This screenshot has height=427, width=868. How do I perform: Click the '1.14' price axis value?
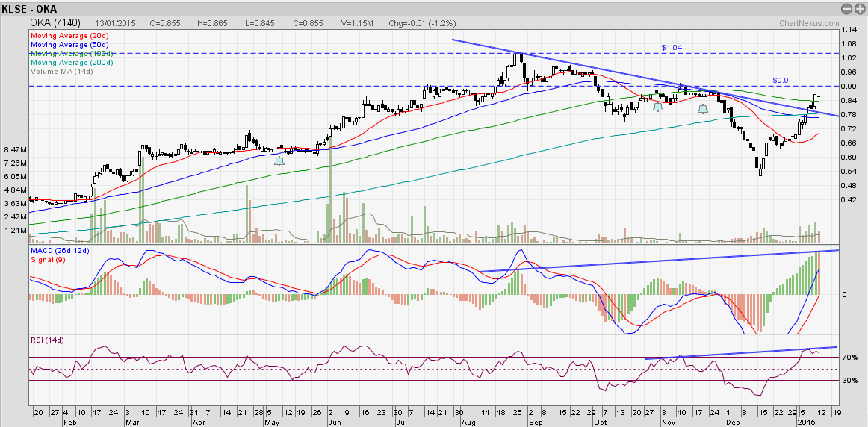click(x=849, y=30)
